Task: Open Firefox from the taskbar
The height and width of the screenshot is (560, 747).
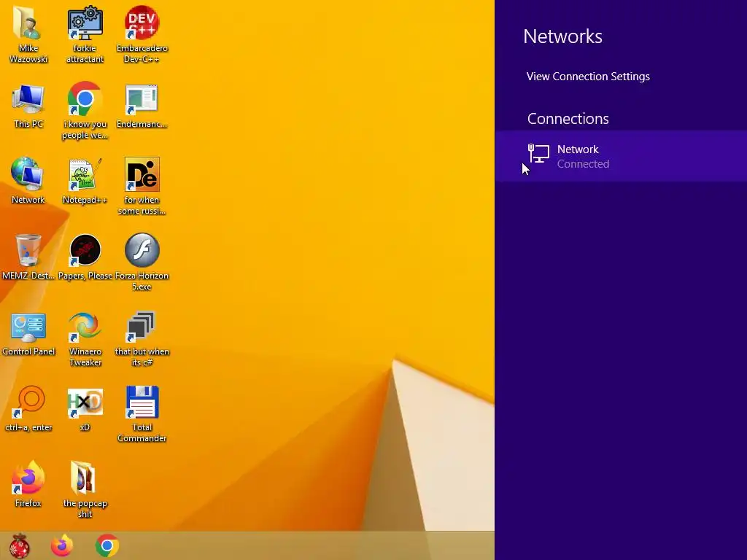Action: point(62,545)
